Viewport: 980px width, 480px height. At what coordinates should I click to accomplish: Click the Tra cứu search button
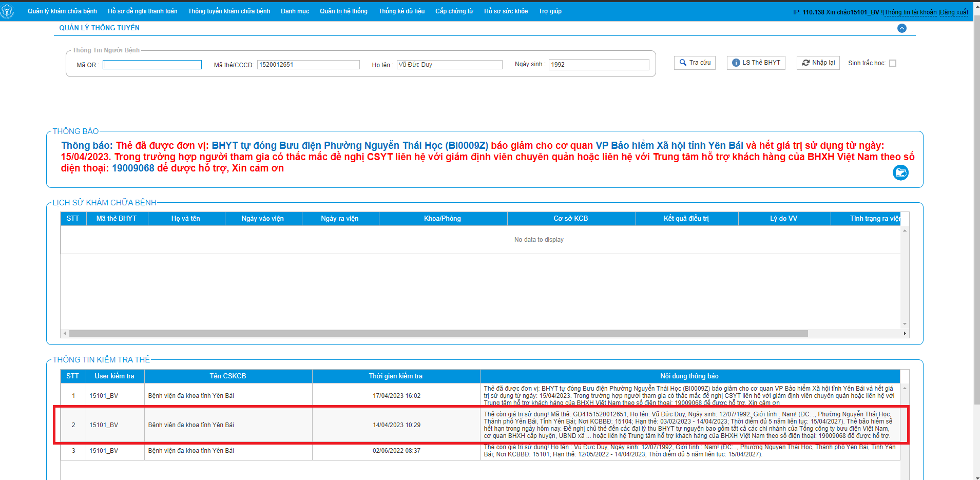(x=695, y=63)
